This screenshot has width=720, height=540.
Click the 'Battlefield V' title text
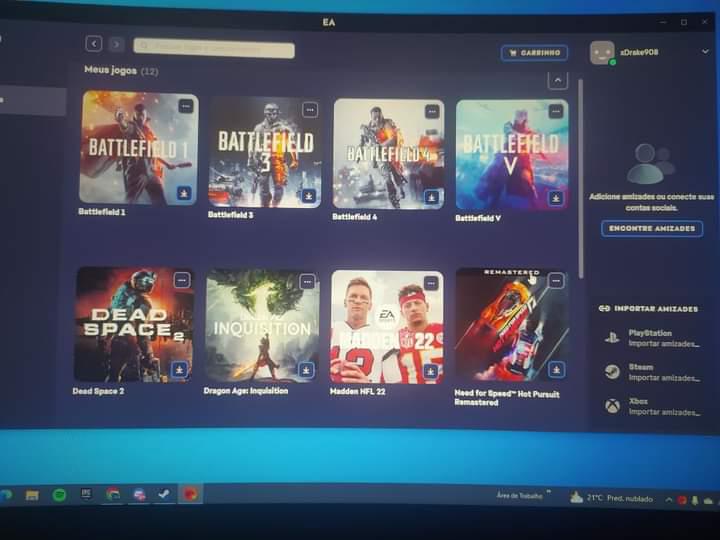(x=478, y=218)
